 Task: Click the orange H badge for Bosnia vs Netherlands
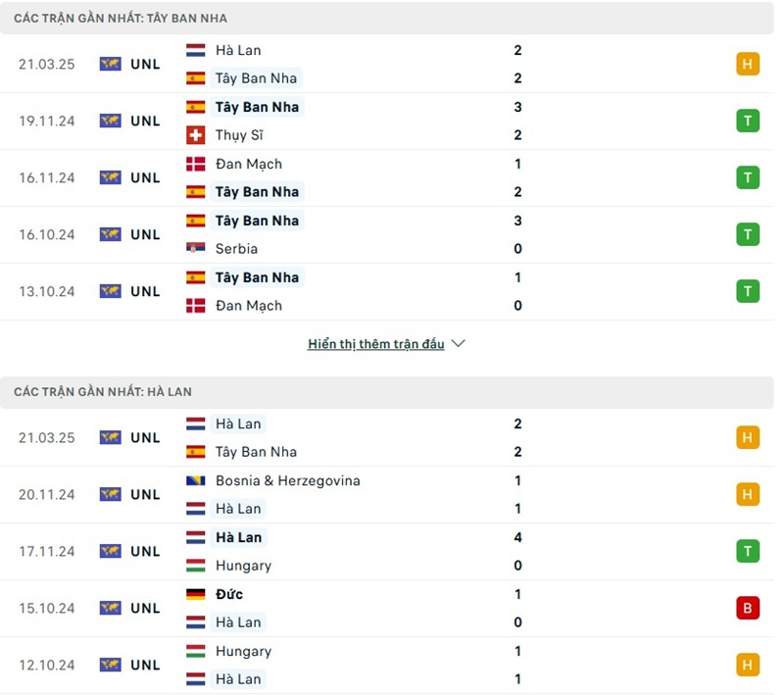point(748,494)
